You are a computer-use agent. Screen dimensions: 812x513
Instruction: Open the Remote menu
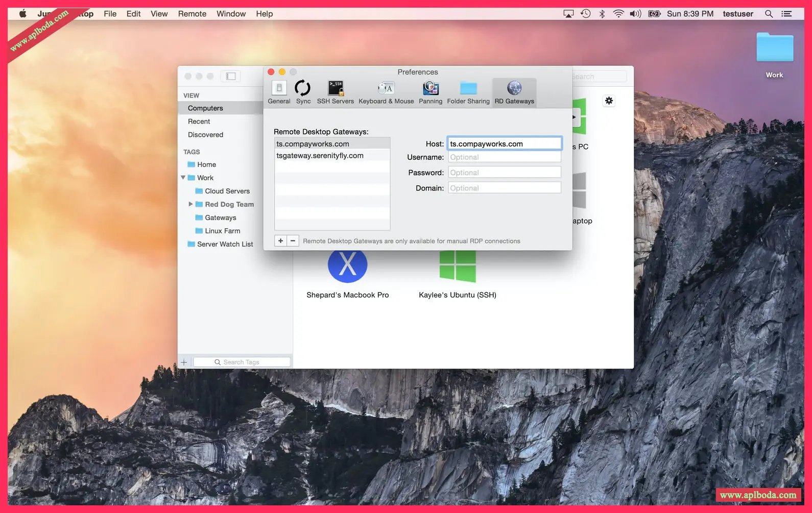point(192,14)
